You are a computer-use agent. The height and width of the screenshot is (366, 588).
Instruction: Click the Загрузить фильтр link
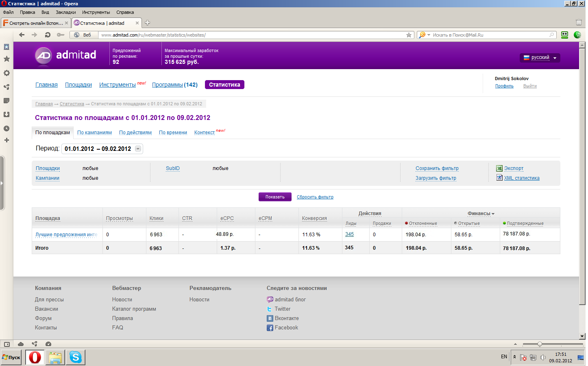(x=436, y=178)
